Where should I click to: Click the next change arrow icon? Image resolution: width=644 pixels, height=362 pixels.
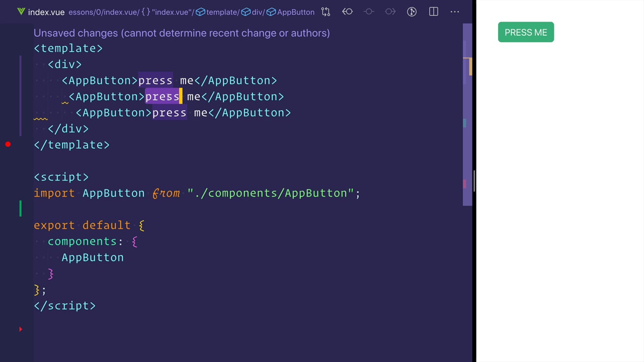390,12
